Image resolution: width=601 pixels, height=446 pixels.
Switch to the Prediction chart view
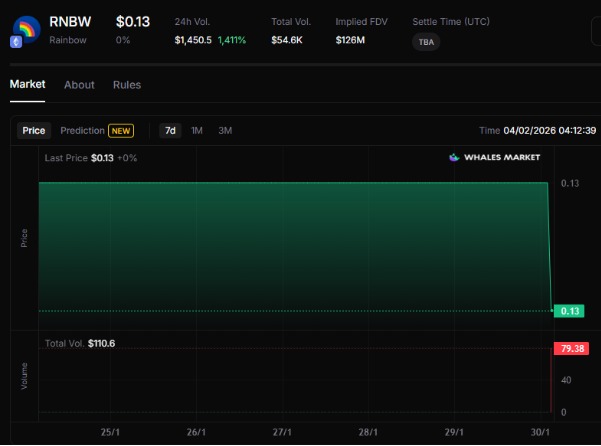tap(82, 131)
